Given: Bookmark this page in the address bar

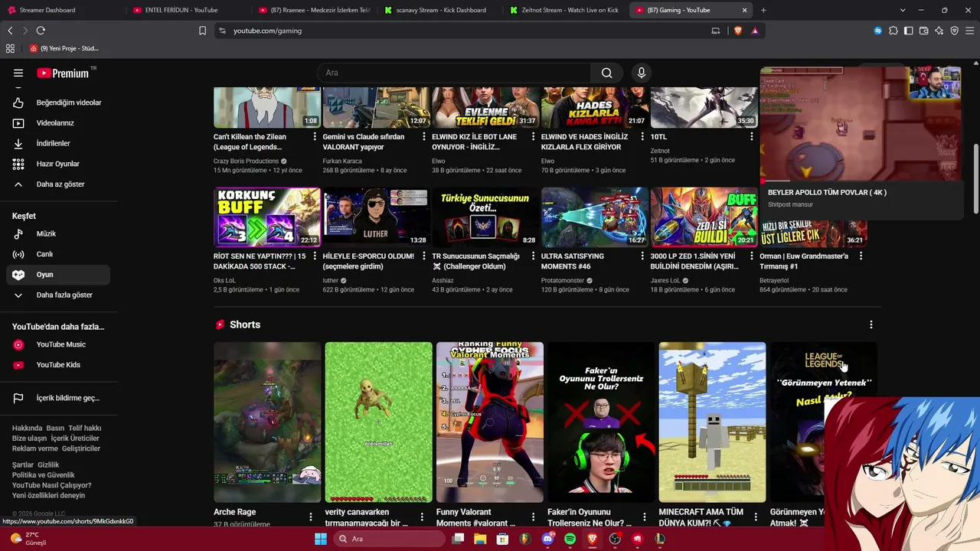Looking at the screenshot, I should 202,31.
